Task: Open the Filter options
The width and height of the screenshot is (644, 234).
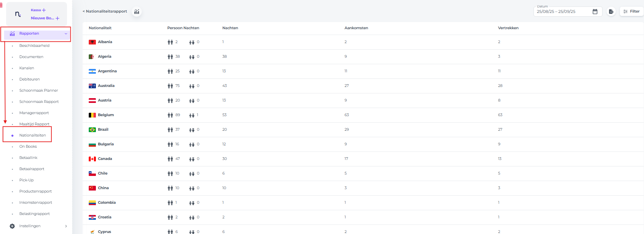Action: tap(631, 12)
